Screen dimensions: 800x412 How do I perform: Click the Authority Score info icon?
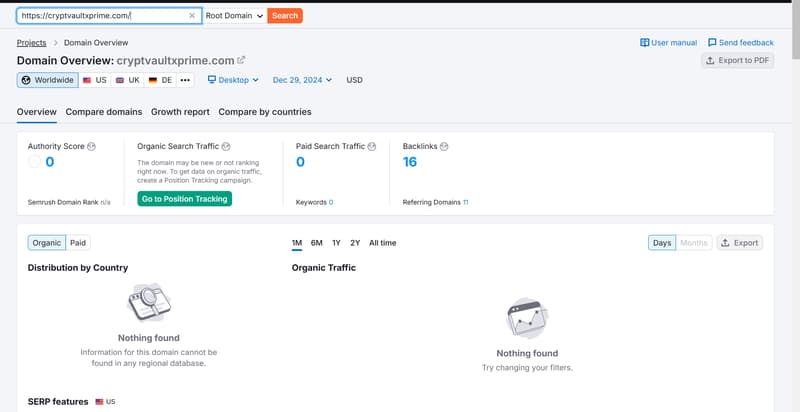click(91, 146)
